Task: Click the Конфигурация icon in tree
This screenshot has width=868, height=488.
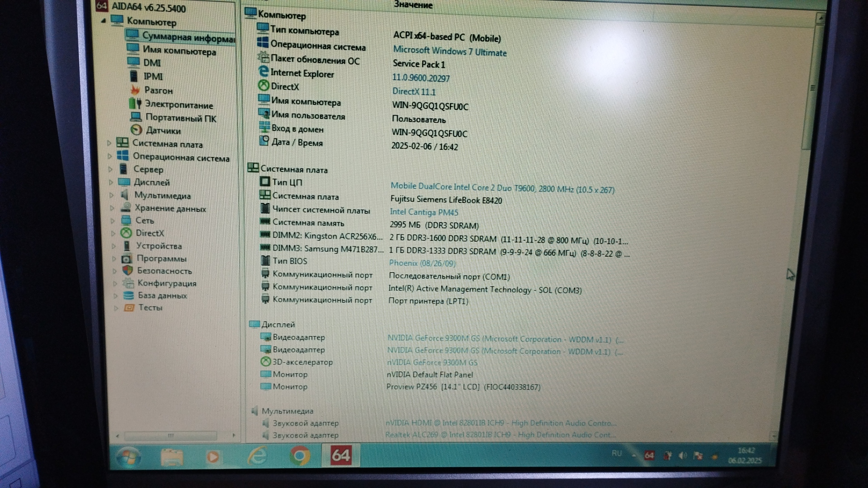Action: 128,283
